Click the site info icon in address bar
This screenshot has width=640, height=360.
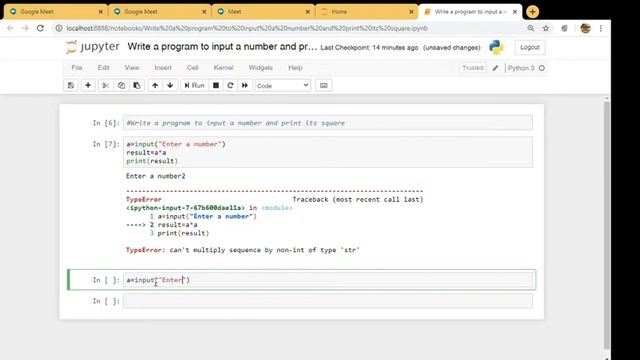(x=59, y=28)
